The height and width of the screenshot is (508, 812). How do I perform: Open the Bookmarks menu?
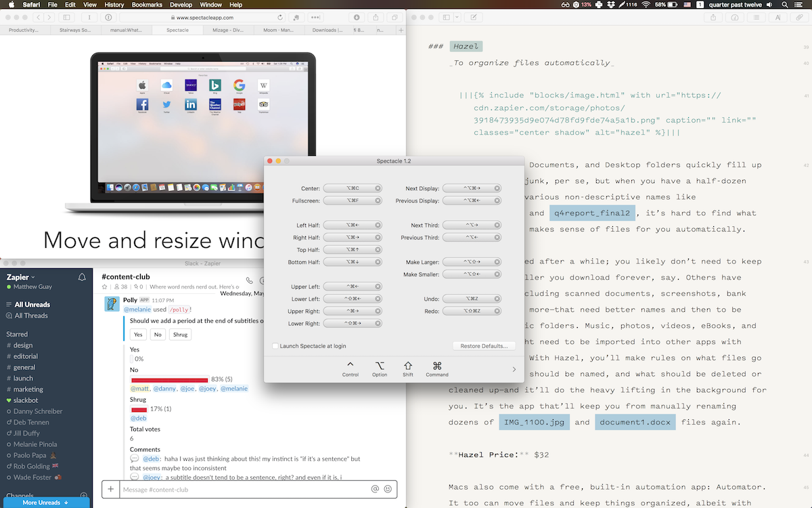tap(146, 4)
